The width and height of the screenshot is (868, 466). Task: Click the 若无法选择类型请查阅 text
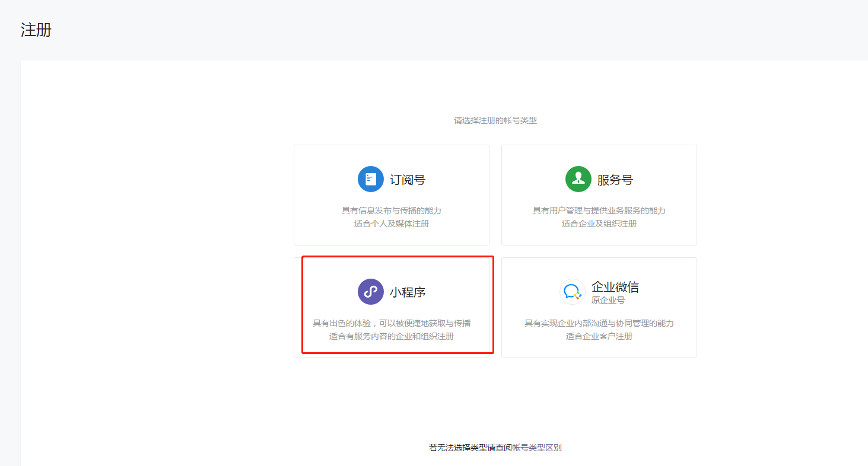(470, 448)
